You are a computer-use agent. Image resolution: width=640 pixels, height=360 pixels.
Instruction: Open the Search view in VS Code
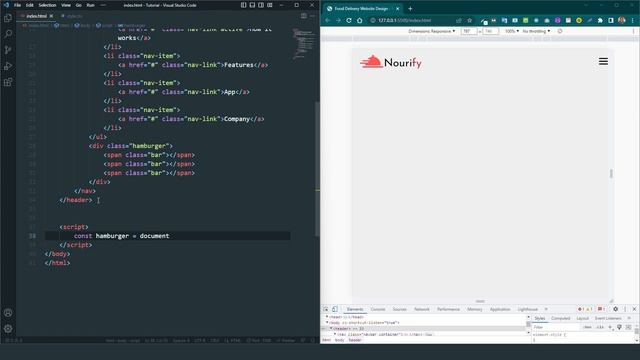8,34
